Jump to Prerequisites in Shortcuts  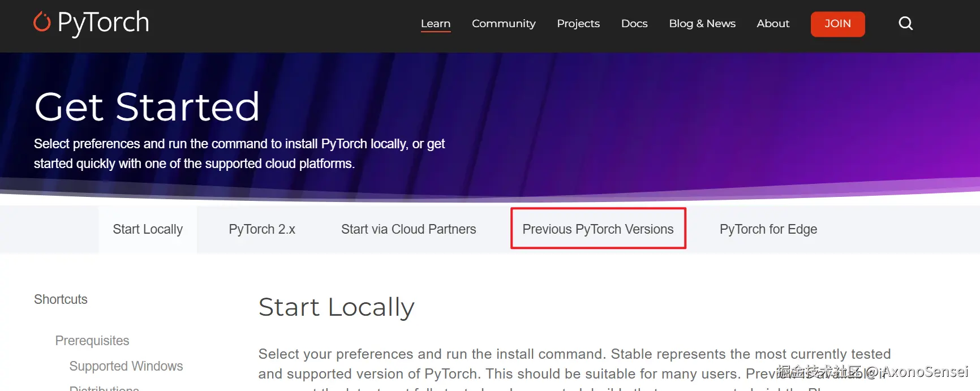(92, 341)
